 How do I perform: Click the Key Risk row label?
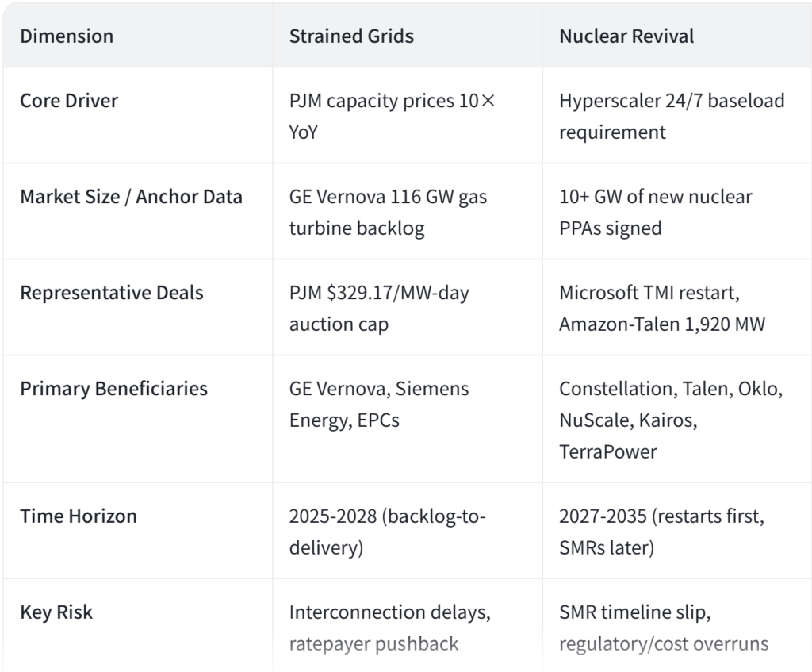click(56, 612)
